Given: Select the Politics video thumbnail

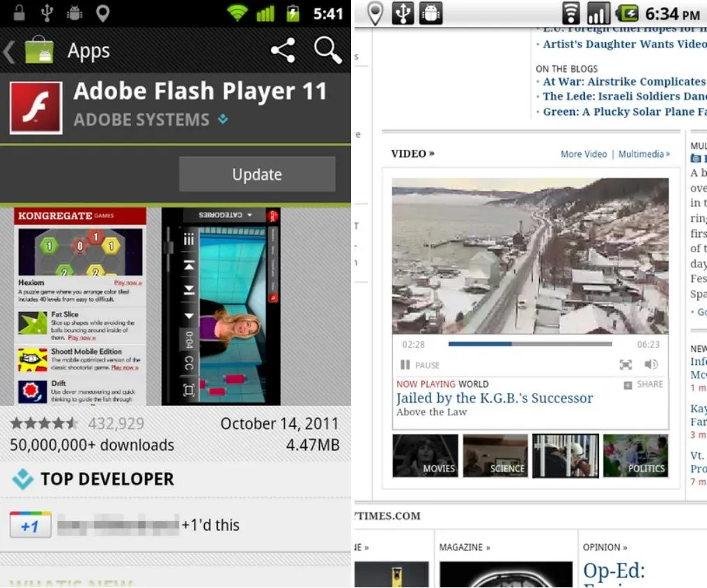Looking at the screenshot, I should point(635,456).
